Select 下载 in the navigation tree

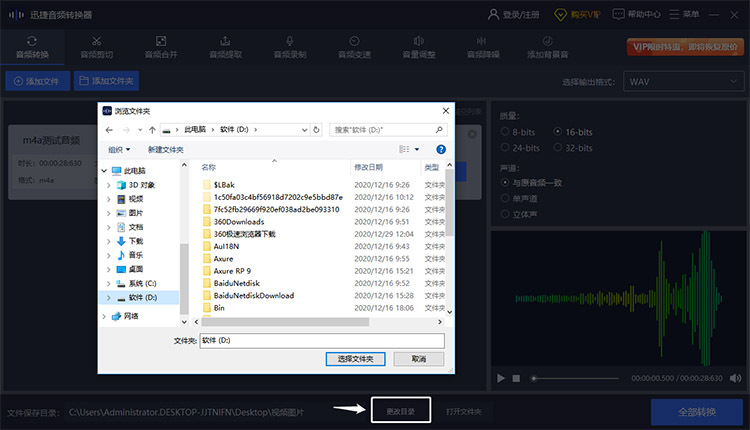pos(135,241)
